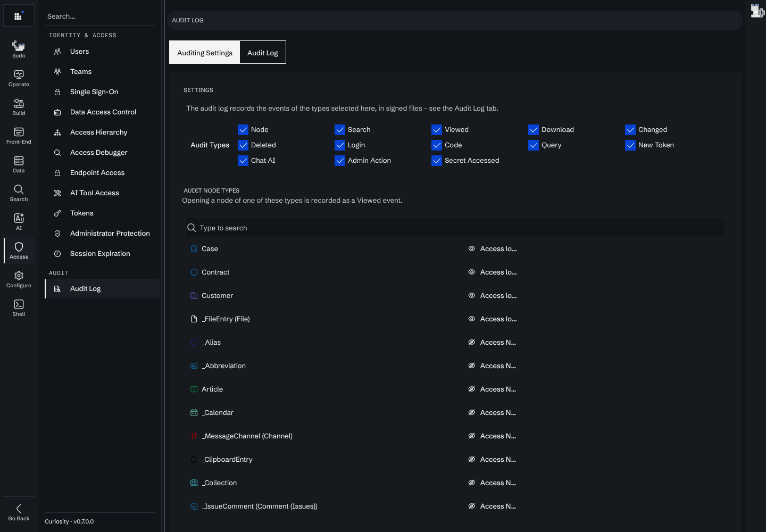
Task: Select Audit Log in the sidebar
Action: 102,289
